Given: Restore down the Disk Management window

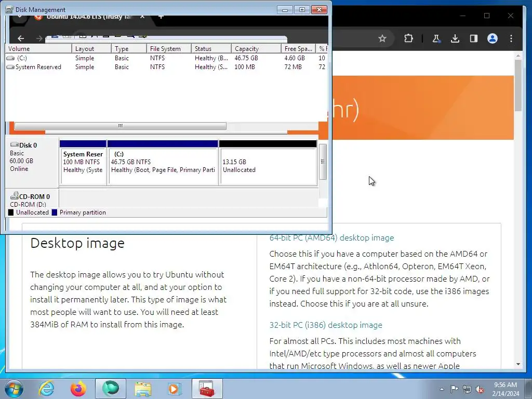Looking at the screenshot, I should coord(302,9).
